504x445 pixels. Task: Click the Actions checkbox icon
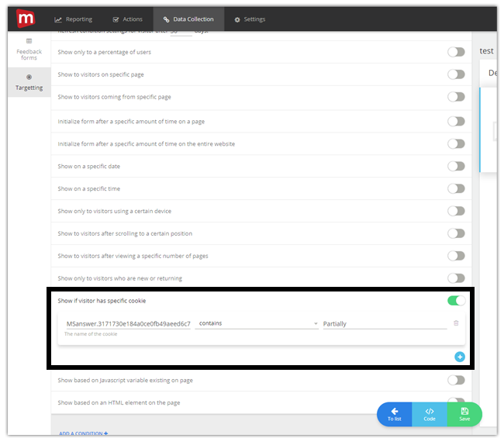(x=116, y=19)
